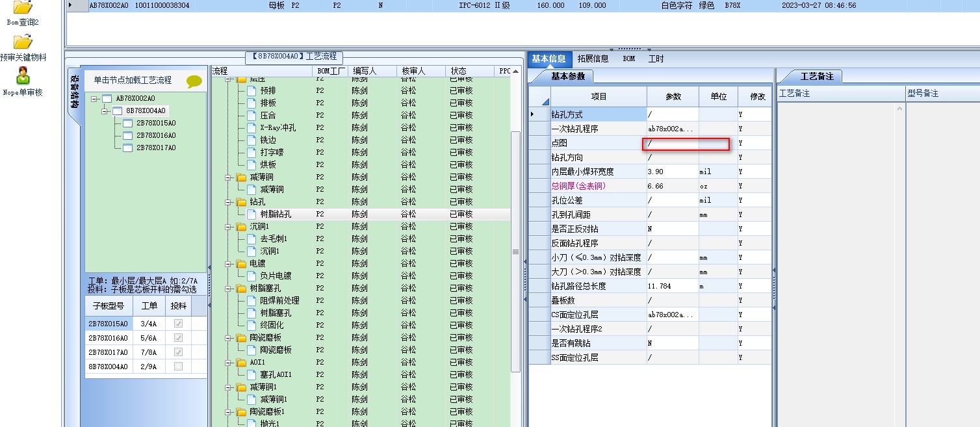The image size is (980, 427).
Task: Toggle 投料 checkbox for 2B78X017A0
Action: click(178, 352)
